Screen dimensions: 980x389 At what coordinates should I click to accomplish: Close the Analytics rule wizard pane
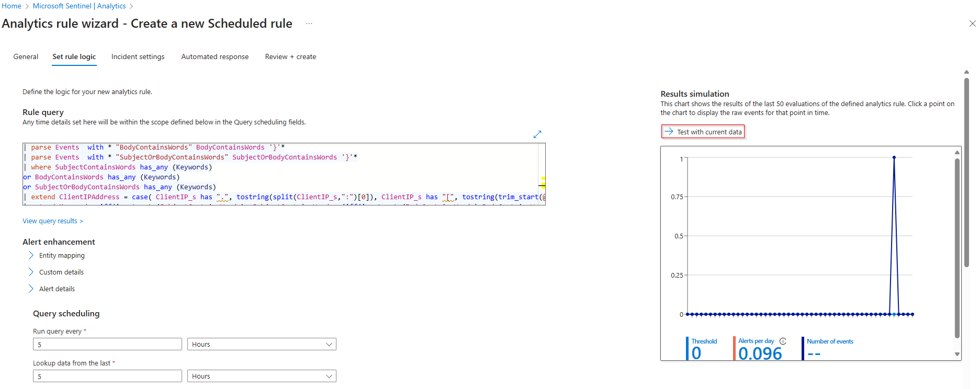click(x=972, y=24)
